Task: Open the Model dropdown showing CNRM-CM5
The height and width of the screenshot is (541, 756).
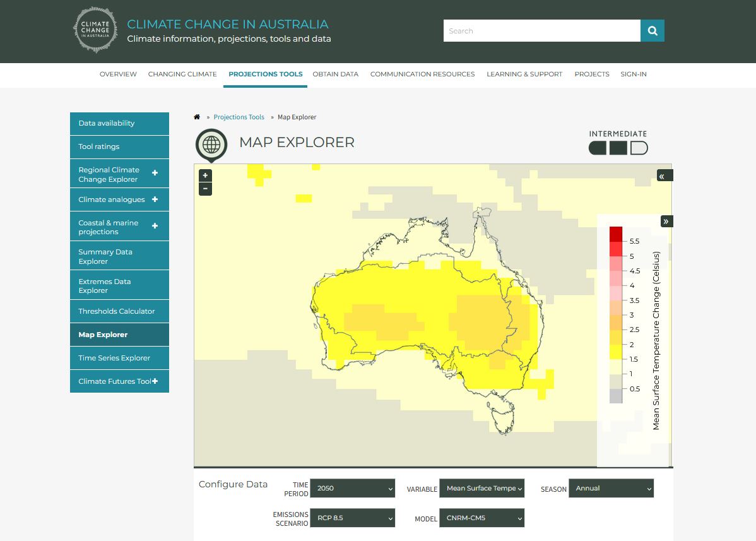Action: [x=481, y=518]
